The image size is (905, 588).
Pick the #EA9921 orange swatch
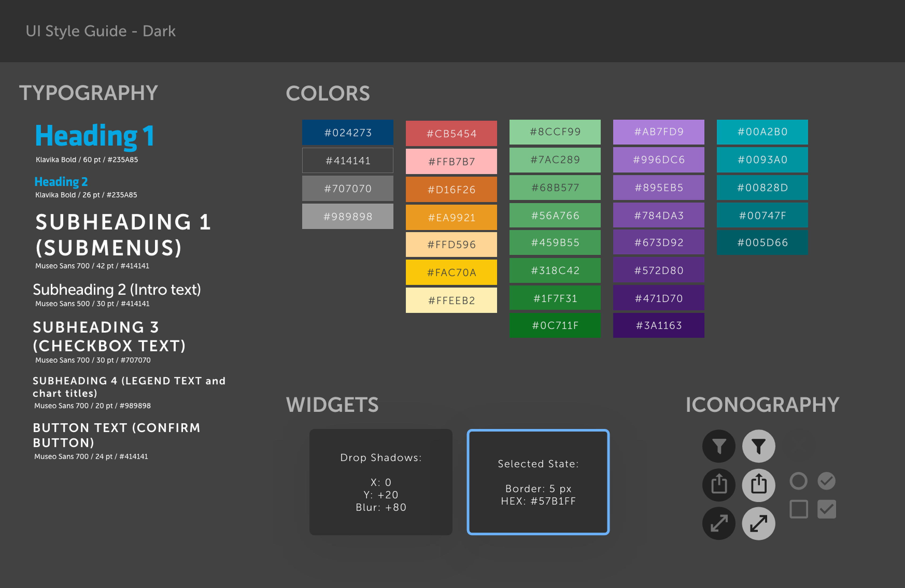pos(451,217)
